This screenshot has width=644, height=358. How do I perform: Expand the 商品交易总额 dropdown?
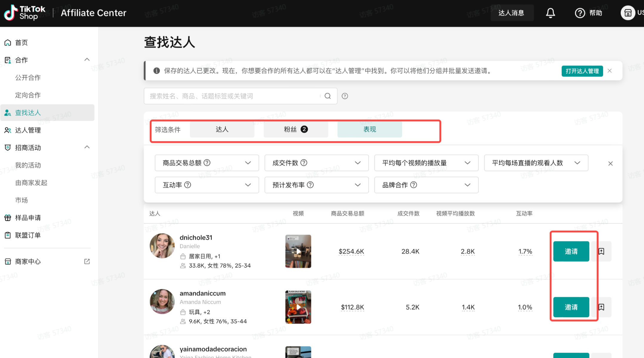(x=248, y=163)
